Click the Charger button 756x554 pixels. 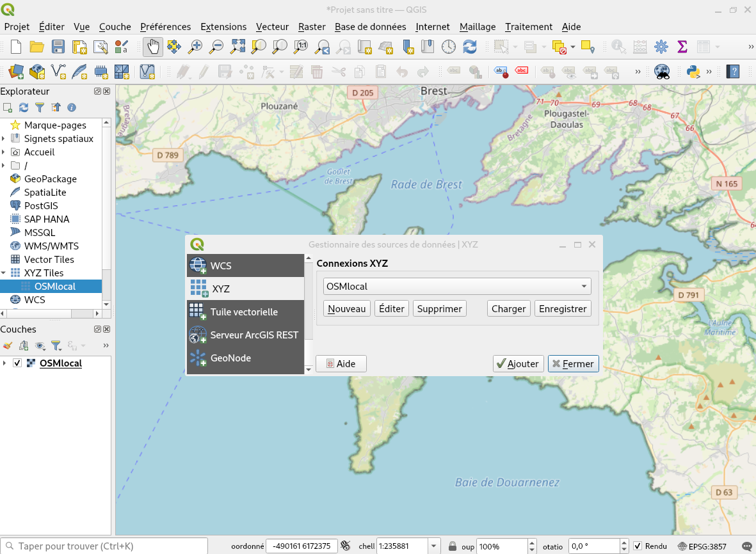pyautogui.click(x=509, y=309)
